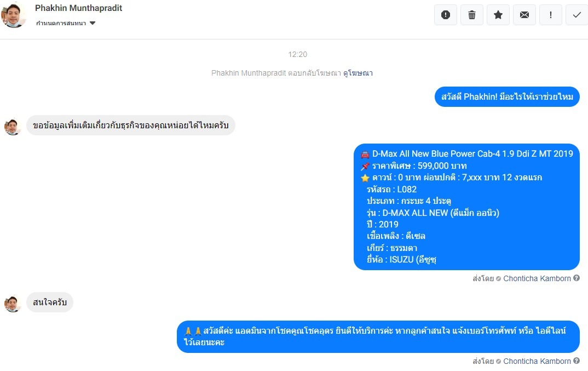Expand the กำหนดการสนทนา dropdown arrow
588x371 pixels.
[93, 23]
